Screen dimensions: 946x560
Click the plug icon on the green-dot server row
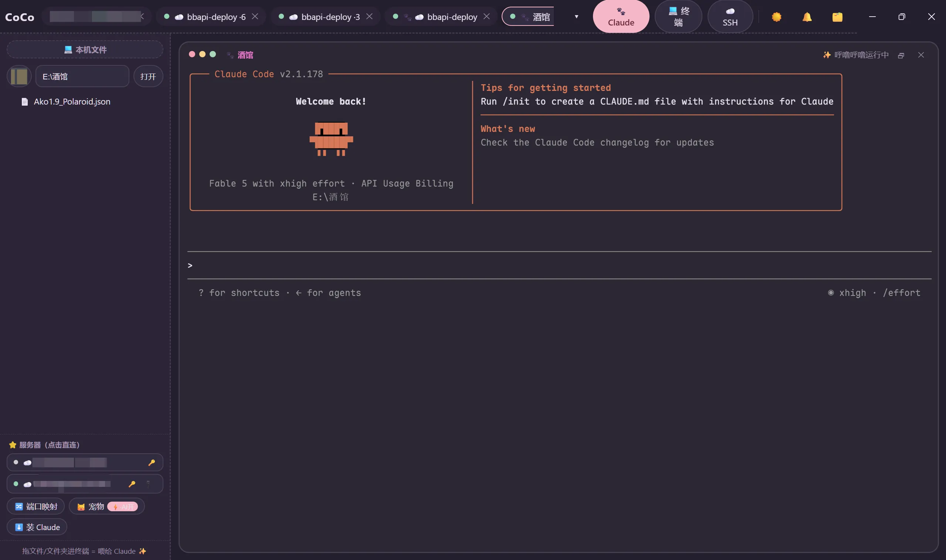pos(148,484)
